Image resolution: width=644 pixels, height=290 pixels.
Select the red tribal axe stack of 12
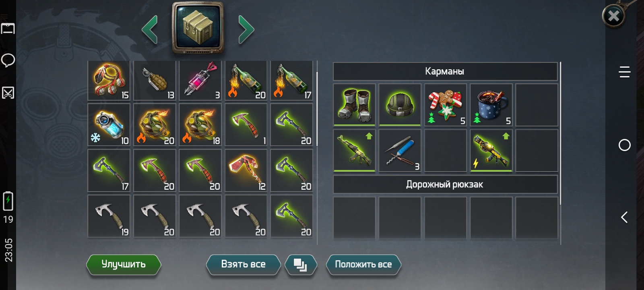point(246,170)
